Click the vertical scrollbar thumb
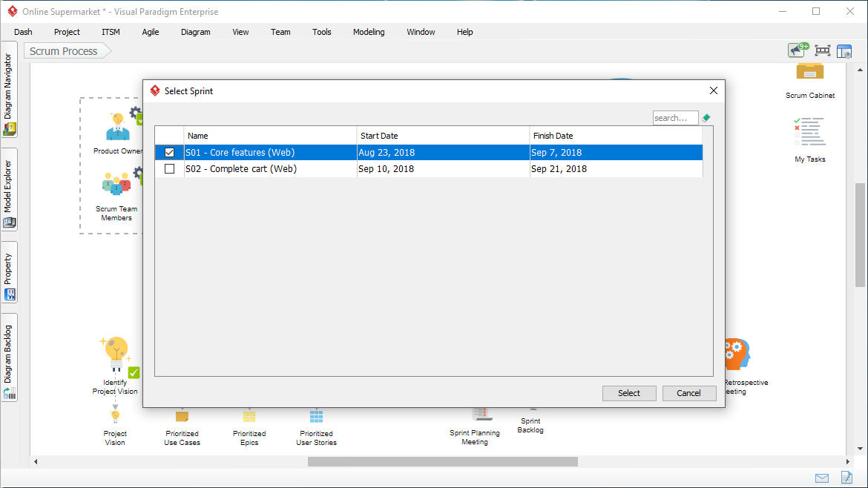868x488 pixels. coord(860,235)
